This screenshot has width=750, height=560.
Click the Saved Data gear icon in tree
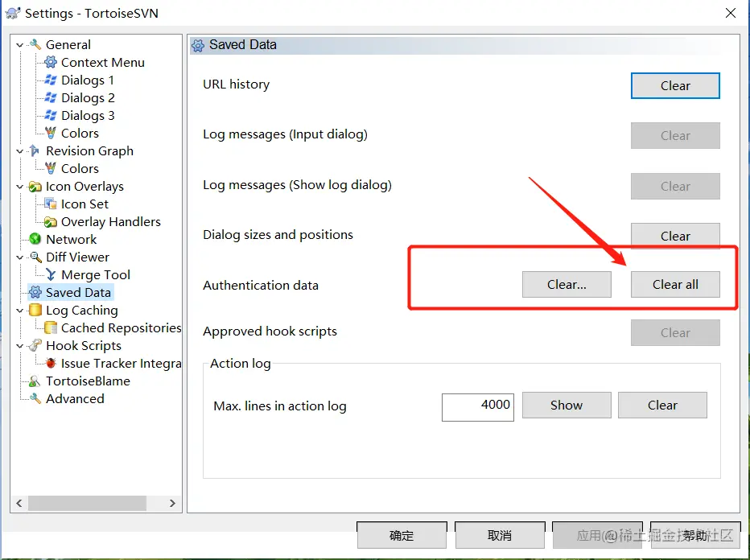click(35, 292)
